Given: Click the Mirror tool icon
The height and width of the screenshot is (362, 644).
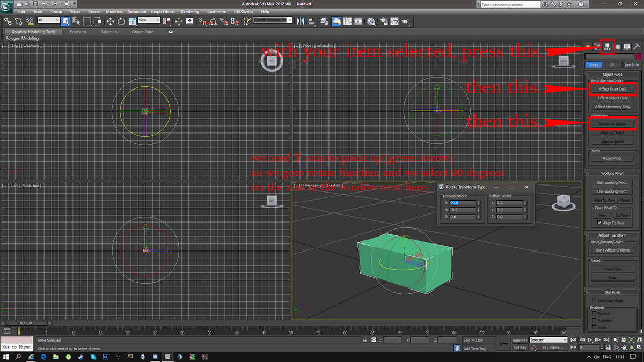Looking at the screenshot, I should click(x=300, y=21).
